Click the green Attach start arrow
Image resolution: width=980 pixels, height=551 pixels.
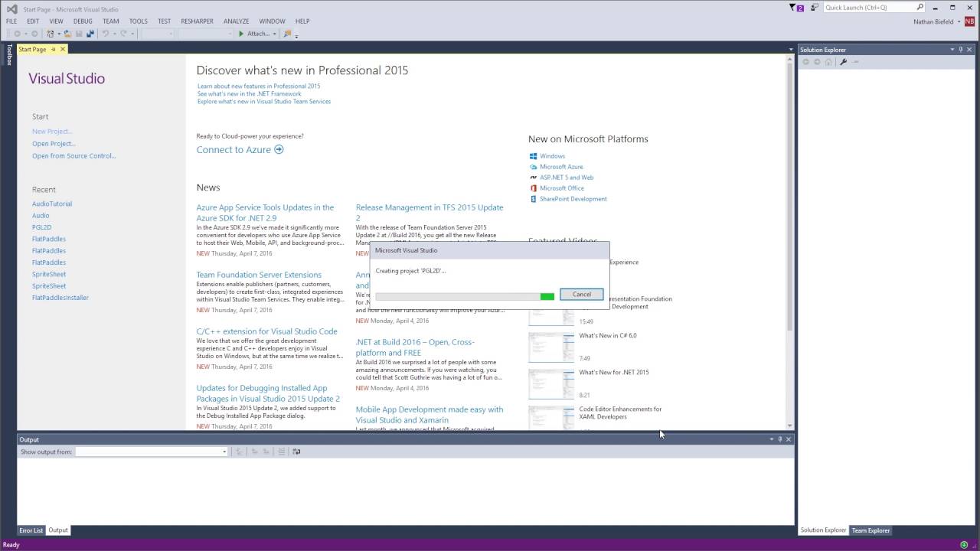[241, 34]
